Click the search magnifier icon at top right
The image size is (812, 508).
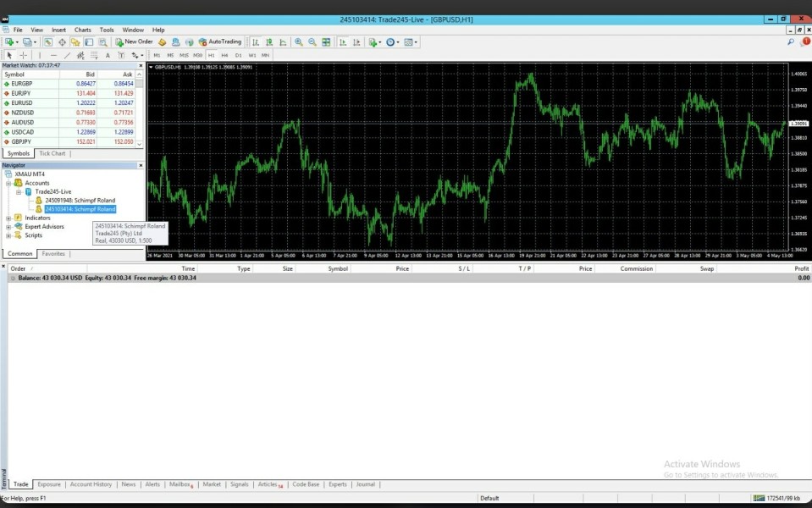(791, 42)
